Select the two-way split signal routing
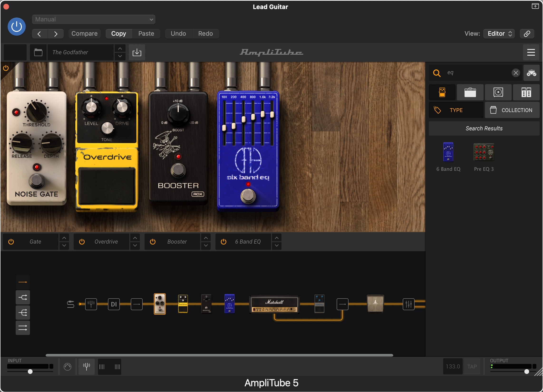543x392 pixels. coord(23,298)
